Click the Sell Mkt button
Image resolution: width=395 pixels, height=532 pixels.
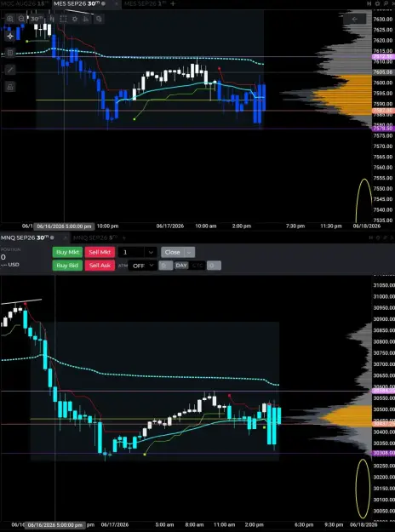tap(100, 252)
